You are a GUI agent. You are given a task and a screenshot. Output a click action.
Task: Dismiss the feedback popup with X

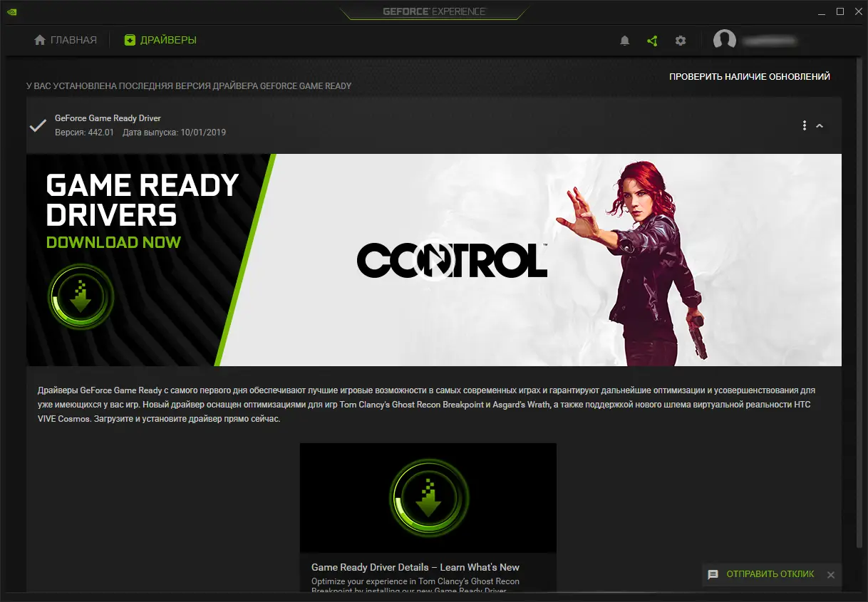click(830, 575)
